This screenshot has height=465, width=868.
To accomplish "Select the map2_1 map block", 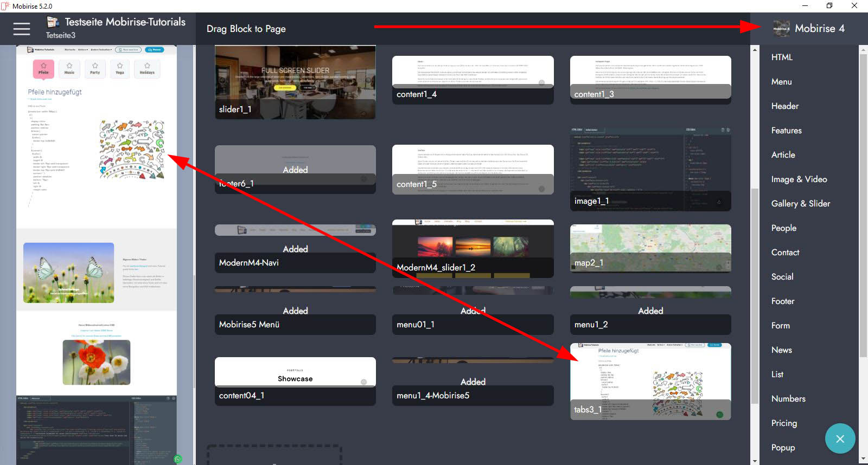I will point(650,249).
